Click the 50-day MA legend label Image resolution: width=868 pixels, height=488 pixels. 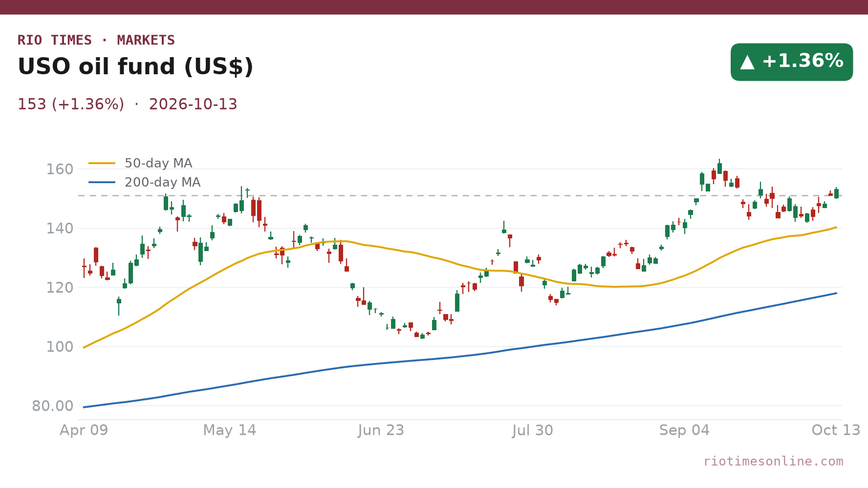pos(158,163)
